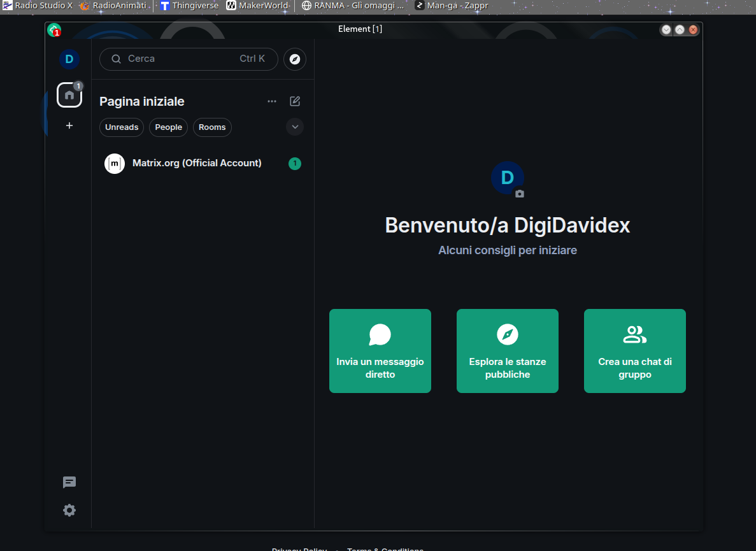
Task: Open the explore rooms compass icon
Action: [295, 59]
